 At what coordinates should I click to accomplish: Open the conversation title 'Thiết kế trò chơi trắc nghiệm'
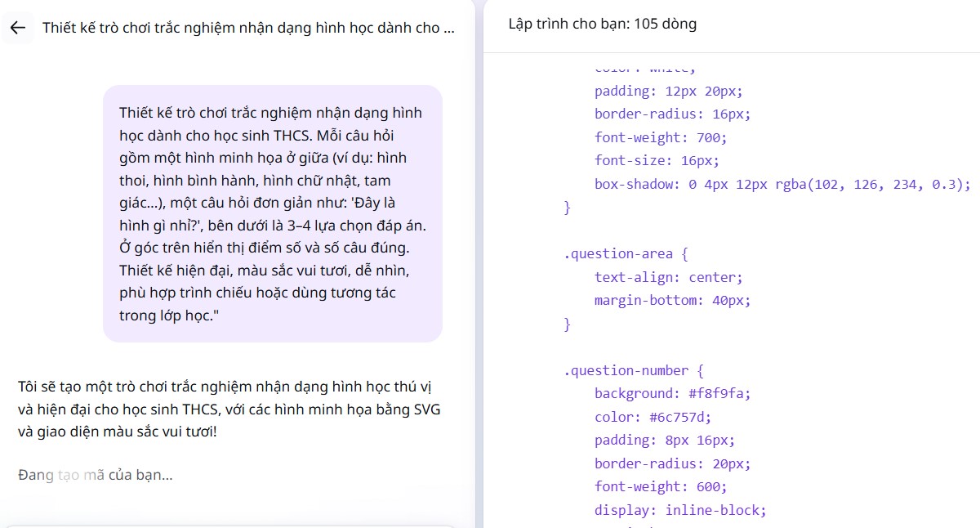point(249,28)
